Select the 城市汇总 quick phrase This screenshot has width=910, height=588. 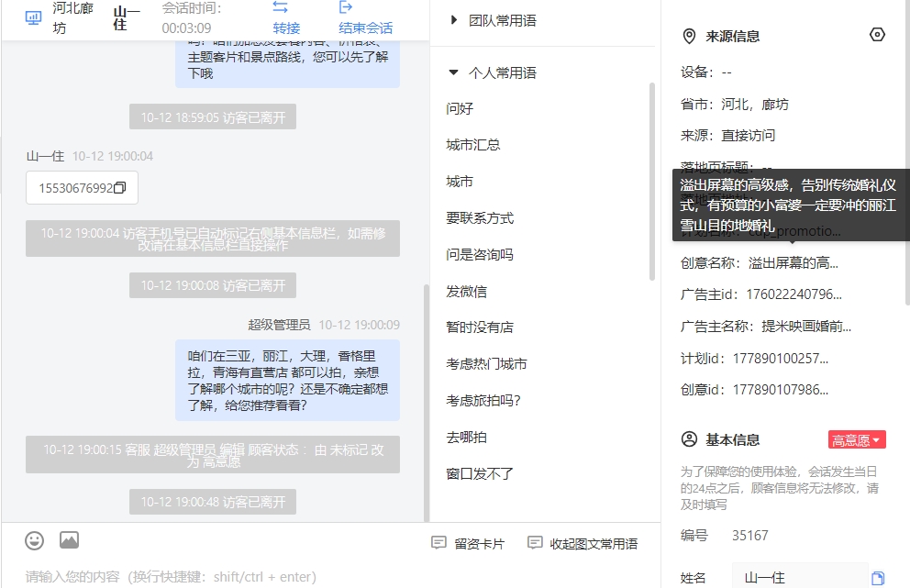click(473, 145)
